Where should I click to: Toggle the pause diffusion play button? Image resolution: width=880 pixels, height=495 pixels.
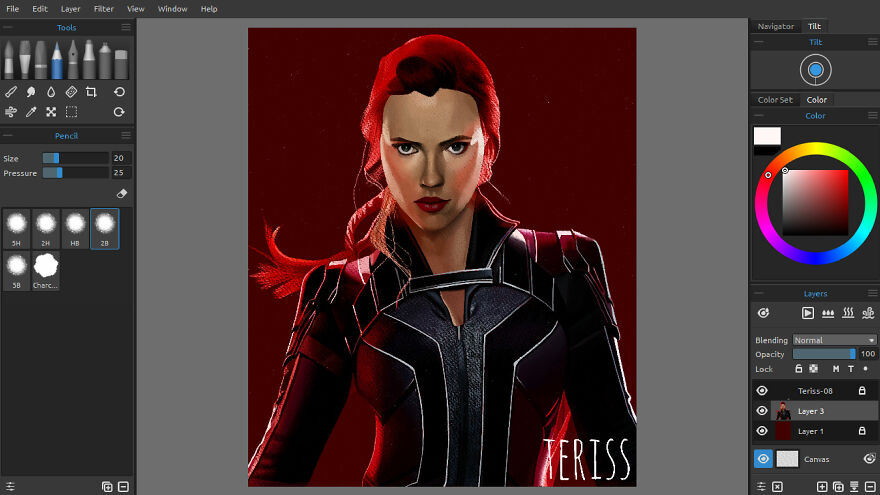click(x=808, y=313)
